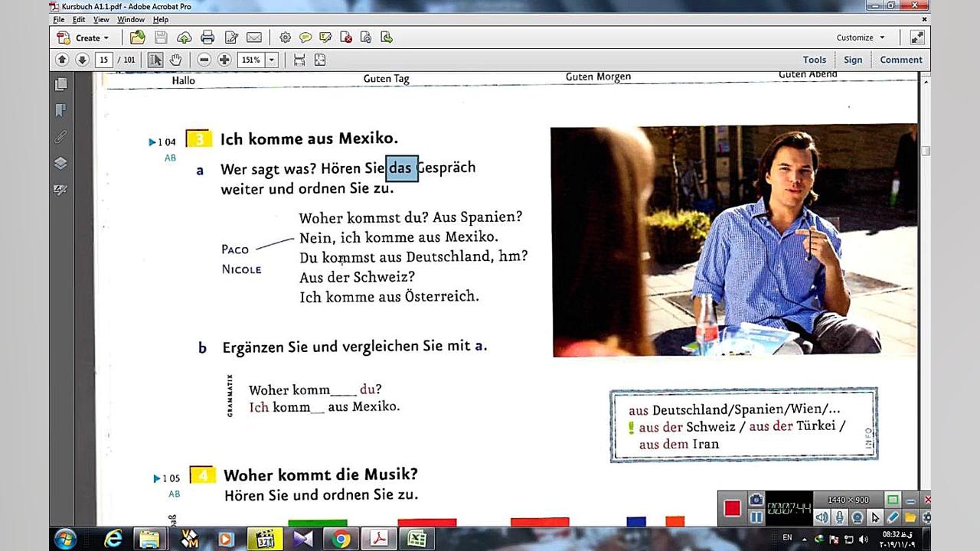
Task: Toggle read mode full-screen icon
Action: click(x=916, y=37)
